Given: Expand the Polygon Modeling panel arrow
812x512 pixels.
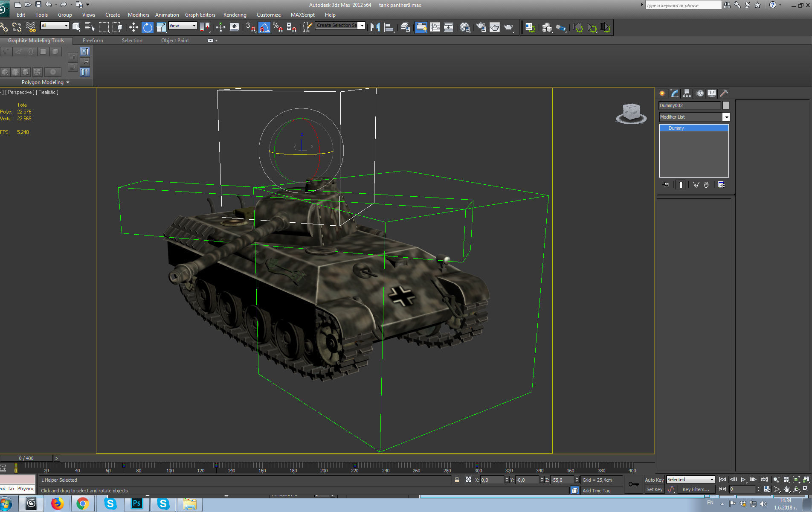Looking at the screenshot, I should pos(68,82).
